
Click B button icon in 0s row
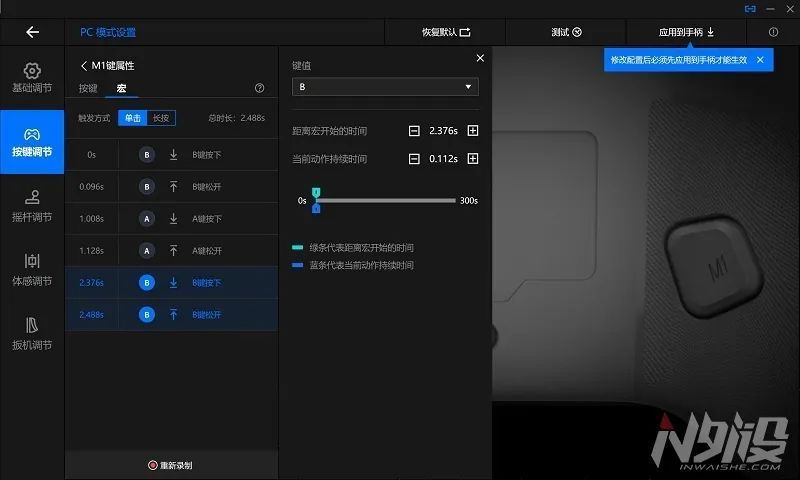tap(147, 155)
